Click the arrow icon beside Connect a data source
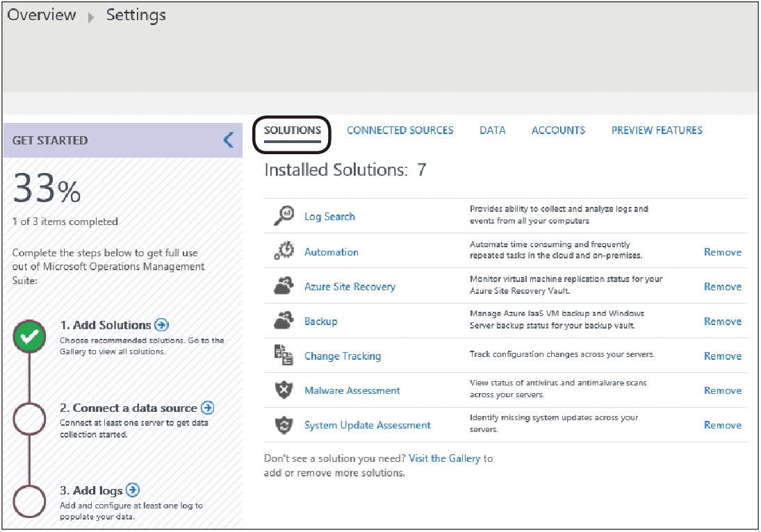 pyautogui.click(x=208, y=408)
